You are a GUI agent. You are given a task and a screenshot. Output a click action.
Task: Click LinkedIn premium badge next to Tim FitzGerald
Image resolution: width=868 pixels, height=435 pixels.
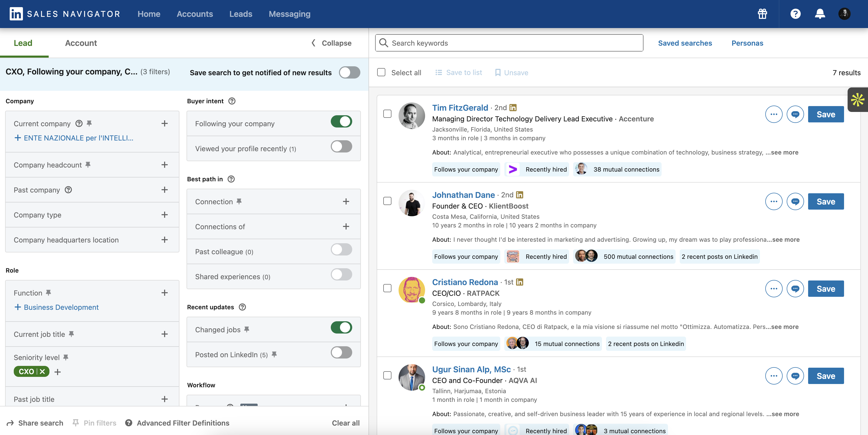(513, 108)
